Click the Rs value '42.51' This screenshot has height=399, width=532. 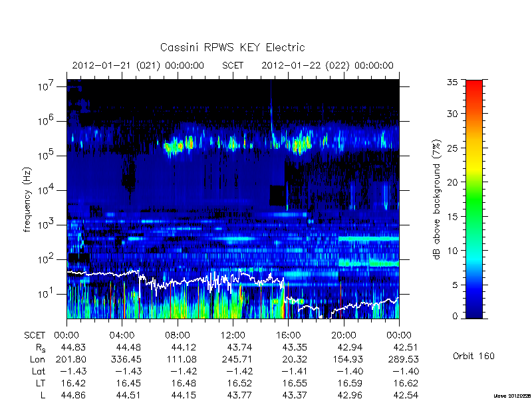pos(406,347)
